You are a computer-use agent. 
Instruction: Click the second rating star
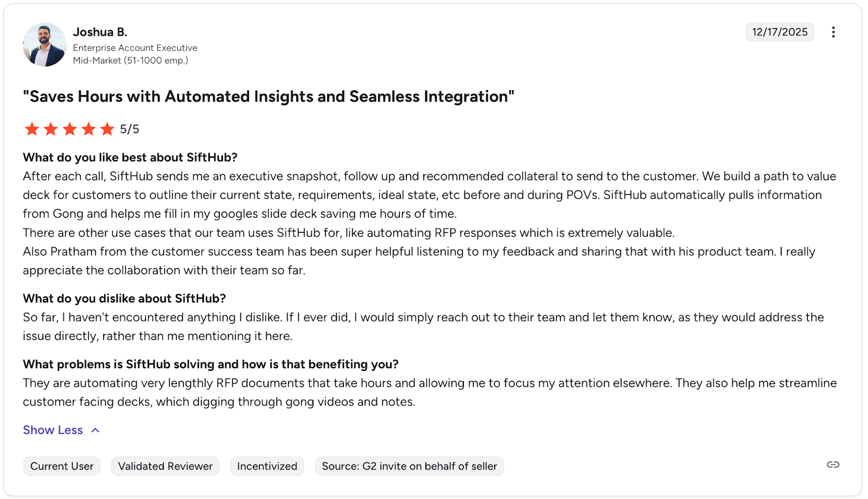51,129
